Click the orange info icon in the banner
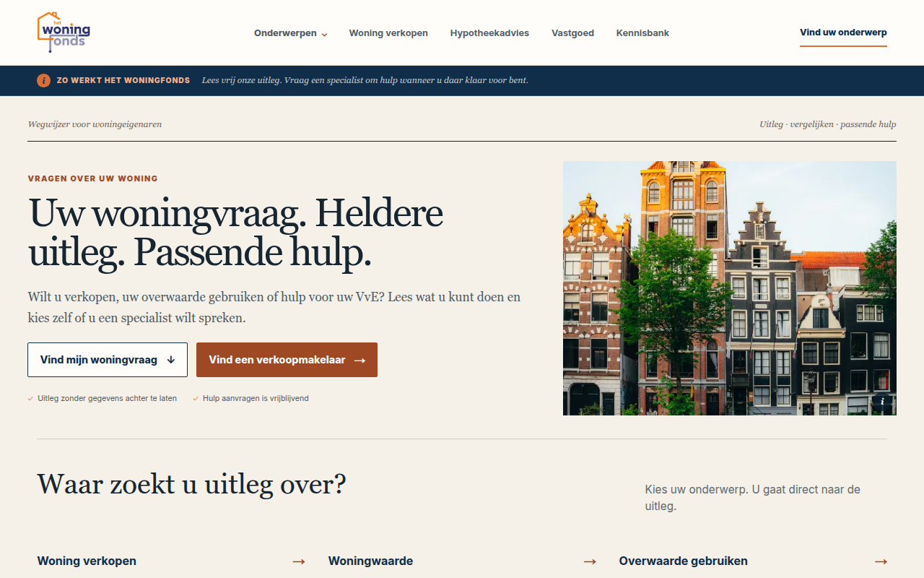Screen dimensions: 924x578 (43, 80)
